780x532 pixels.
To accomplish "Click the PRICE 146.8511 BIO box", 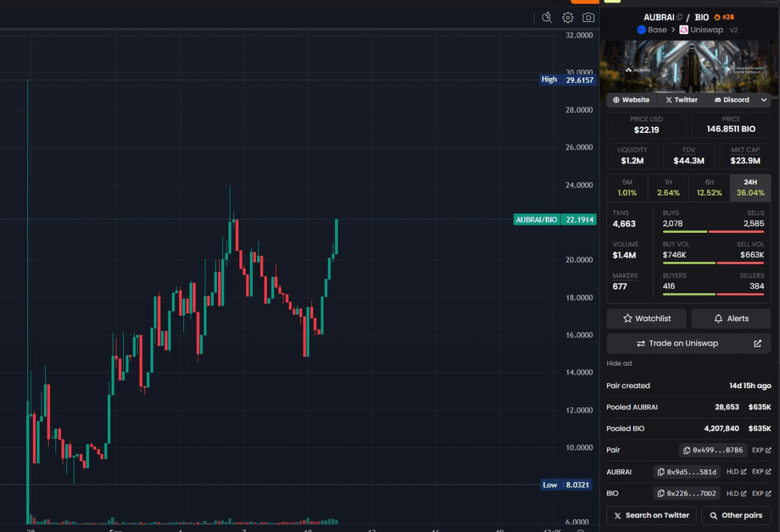I will [x=731, y=125].
